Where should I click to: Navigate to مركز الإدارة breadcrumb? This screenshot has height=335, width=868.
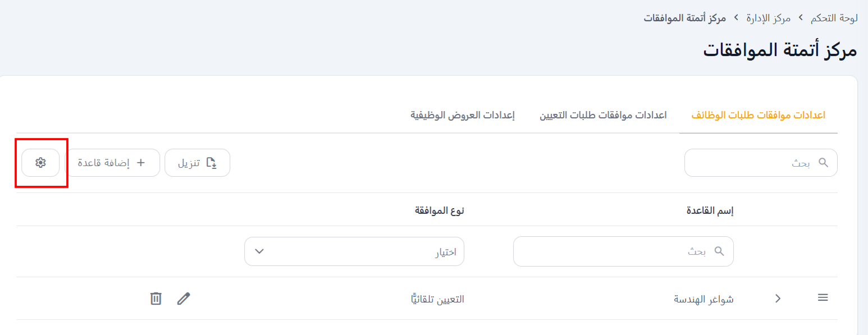click(x=768, y=18)
